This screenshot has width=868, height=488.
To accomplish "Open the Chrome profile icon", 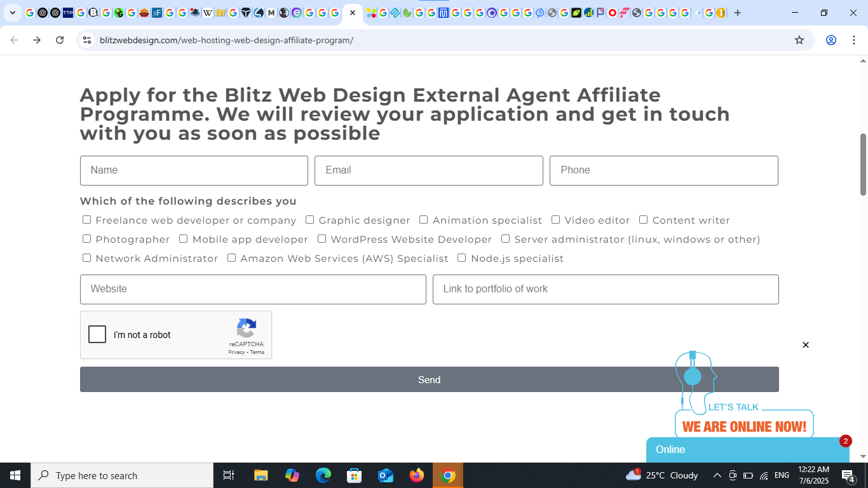I will (x=831, y=40).
